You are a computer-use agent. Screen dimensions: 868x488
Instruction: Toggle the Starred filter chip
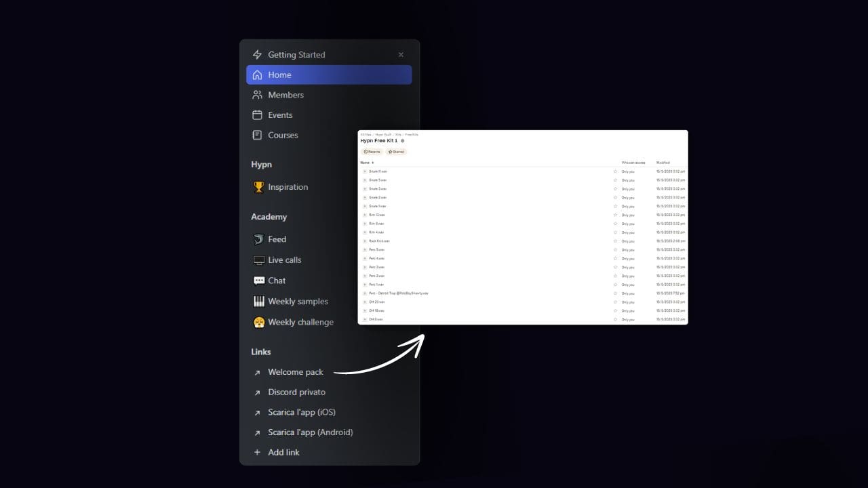tap(396, 152)
